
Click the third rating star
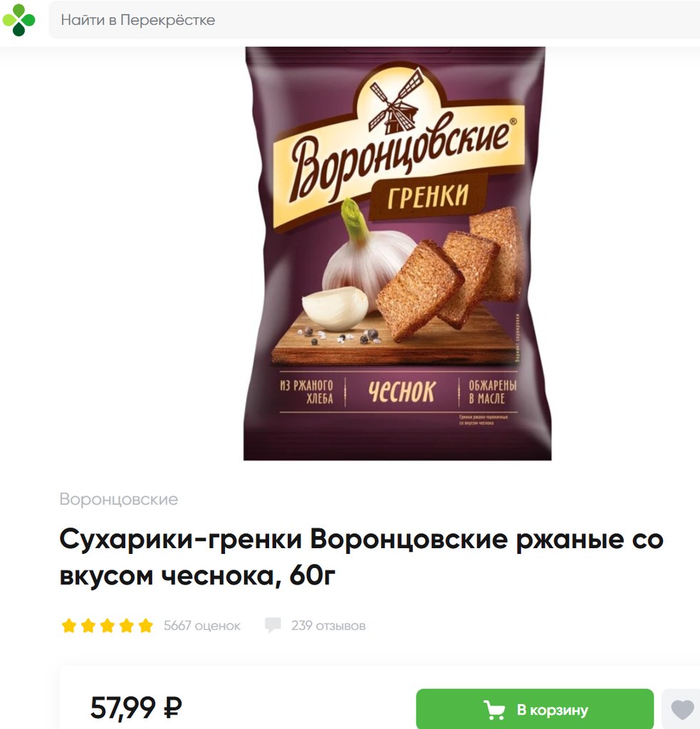[x=107, y=625]
